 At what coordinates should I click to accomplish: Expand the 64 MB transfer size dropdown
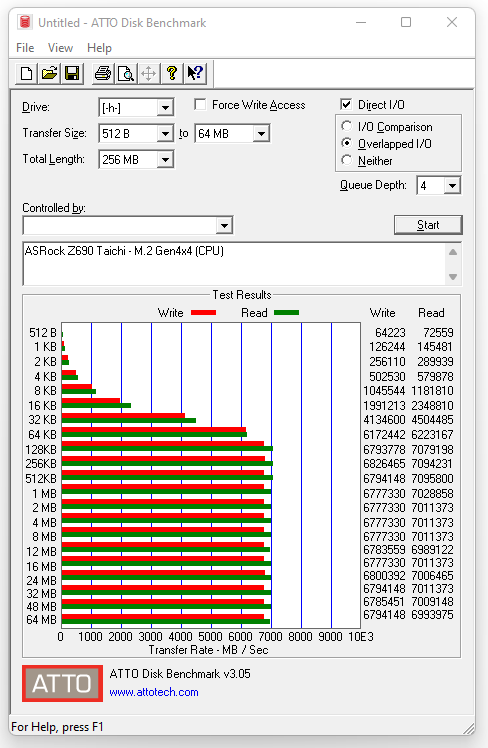point(261,134)
